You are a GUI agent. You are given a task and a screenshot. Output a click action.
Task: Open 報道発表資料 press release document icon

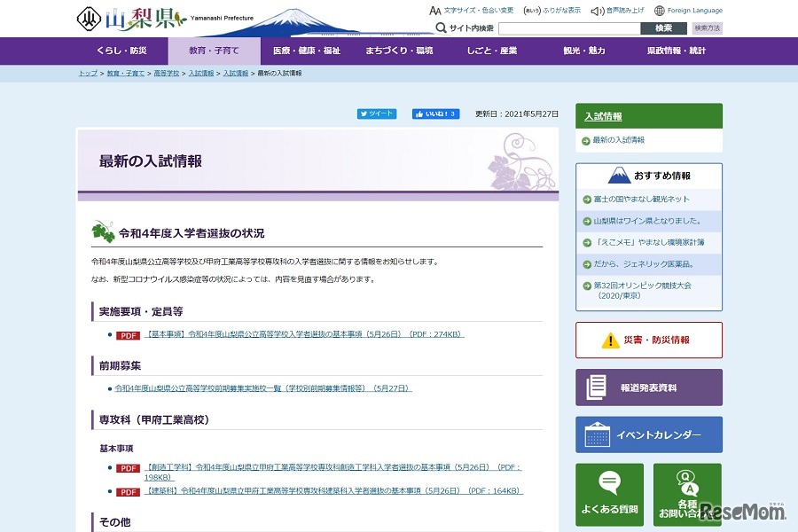click(x=595, y=387)
